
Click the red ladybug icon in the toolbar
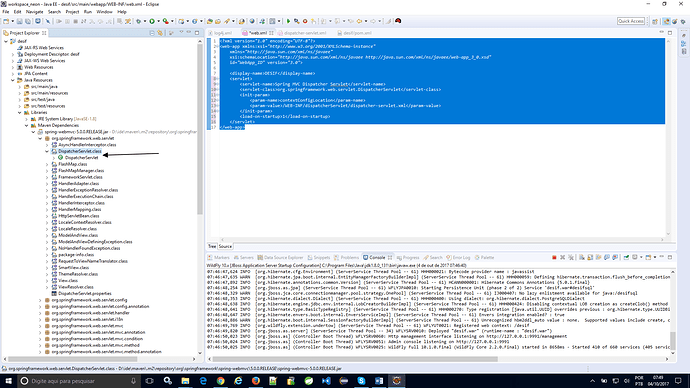pos(398,21)
